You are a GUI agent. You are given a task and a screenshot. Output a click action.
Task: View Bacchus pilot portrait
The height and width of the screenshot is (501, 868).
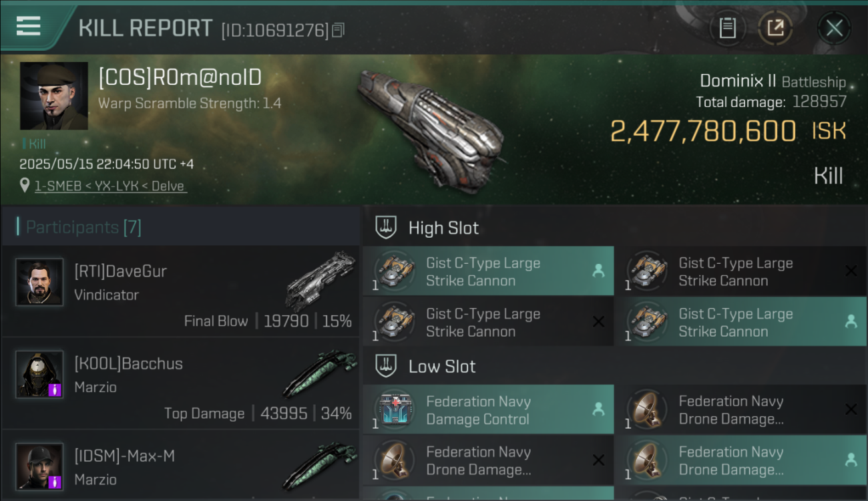coord(39,374)
